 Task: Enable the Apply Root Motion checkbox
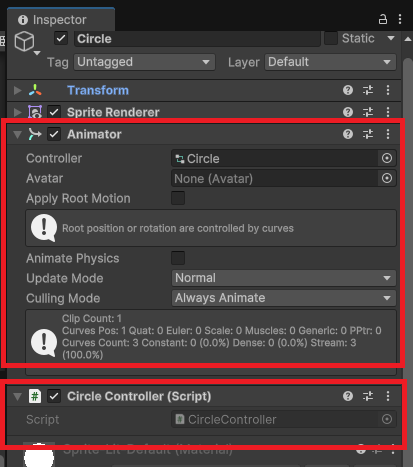178,198
